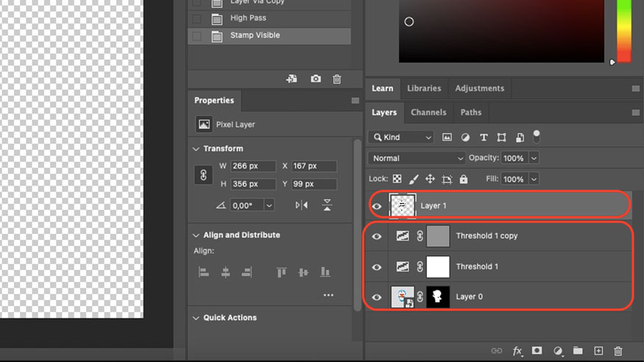
Task: Create new snapshot with the camera icon
Action: (x=316, y=79)
